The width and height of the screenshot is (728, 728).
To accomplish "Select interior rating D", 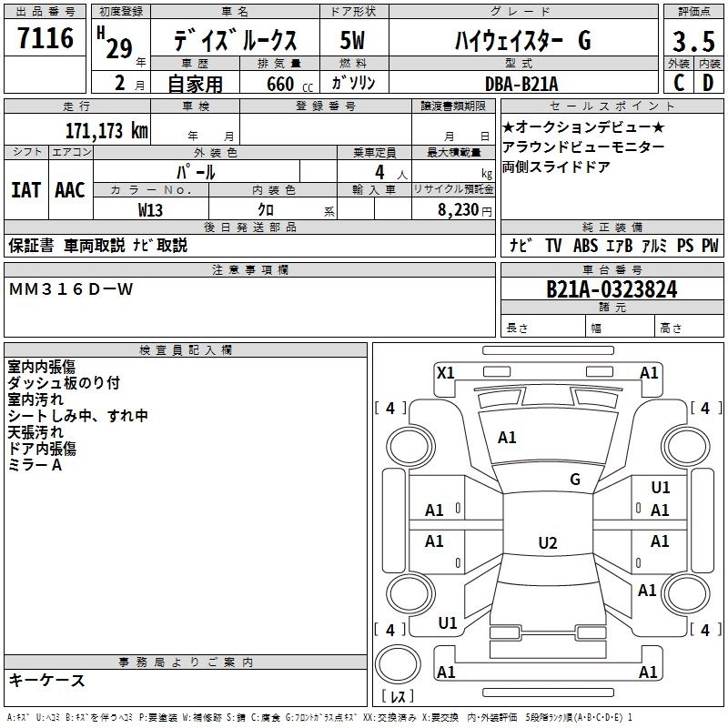I will [708, 83].
